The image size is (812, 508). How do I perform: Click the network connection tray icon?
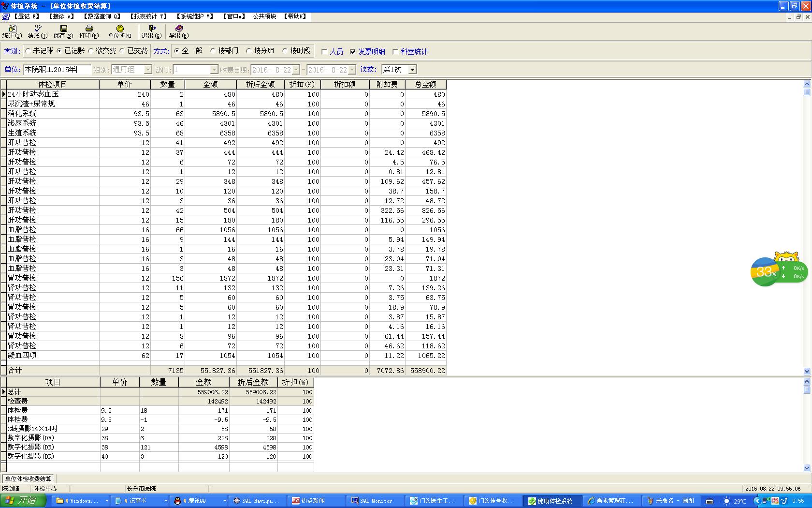[x=768, y=501]
